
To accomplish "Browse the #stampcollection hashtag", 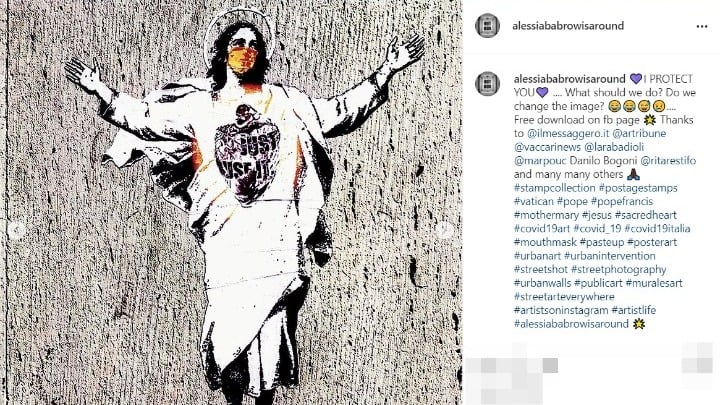I will tap(555, 188).
